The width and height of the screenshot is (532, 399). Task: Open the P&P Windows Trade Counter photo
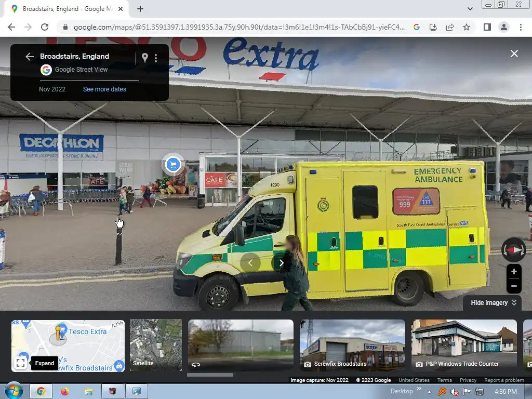point(464,345)
